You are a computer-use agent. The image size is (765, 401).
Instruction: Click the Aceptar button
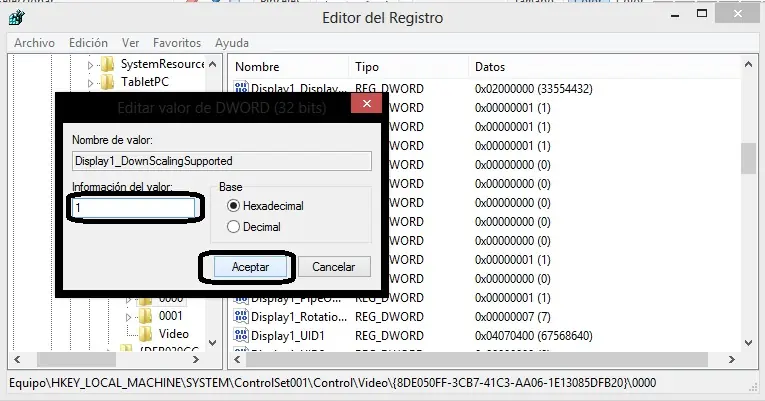click(250, 267)
